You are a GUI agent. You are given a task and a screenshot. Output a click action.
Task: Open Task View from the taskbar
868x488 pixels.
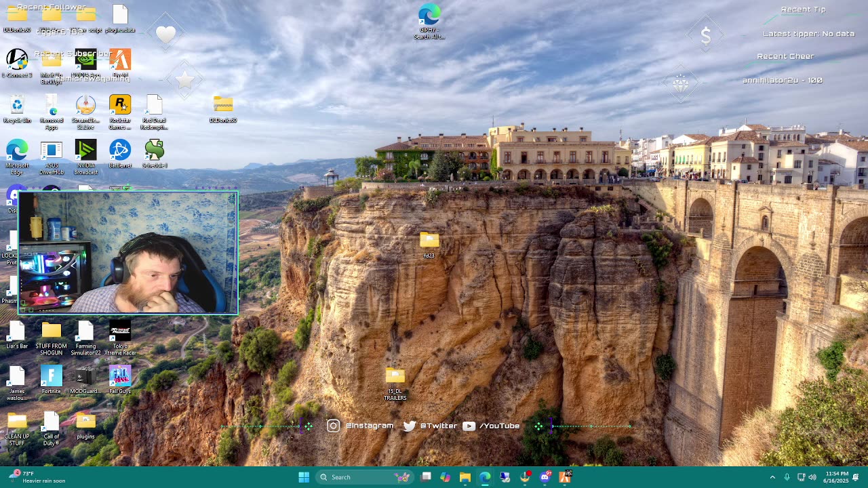426,477
